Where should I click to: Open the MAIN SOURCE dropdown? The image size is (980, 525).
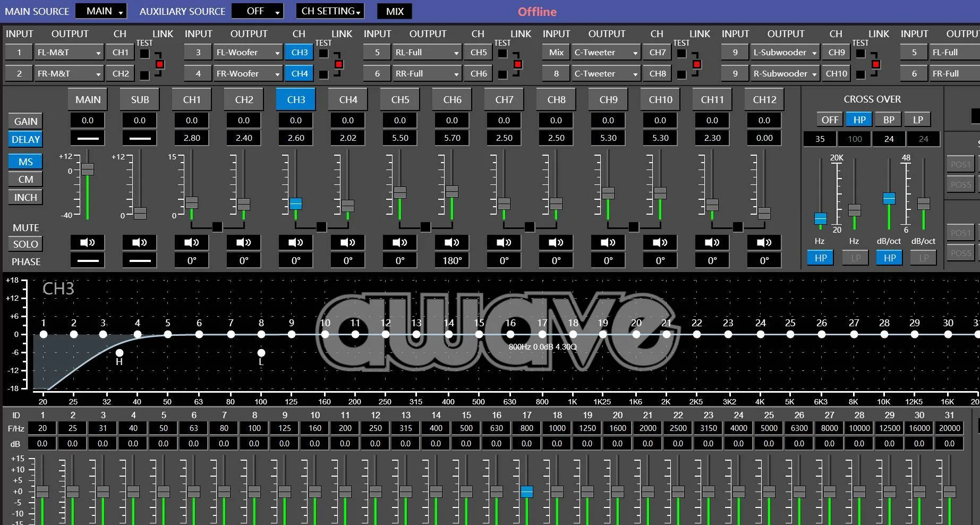click(x=101, y=11)
